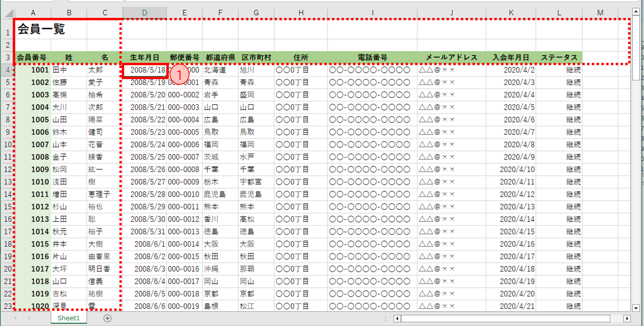644x326 pixels.
Task: Select column I header
Action: click(x=373, y=13)
